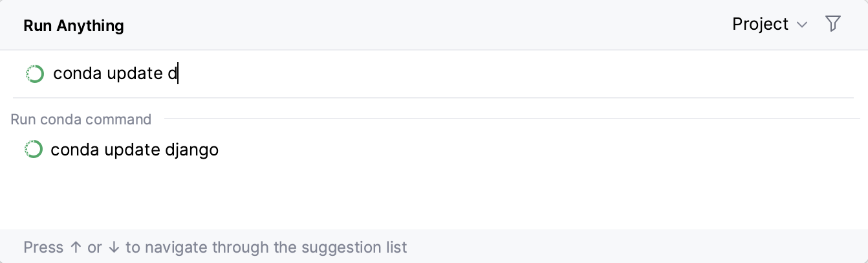Click the conda icon in the input field
This screenshot has width=868, height=263.
34,74
